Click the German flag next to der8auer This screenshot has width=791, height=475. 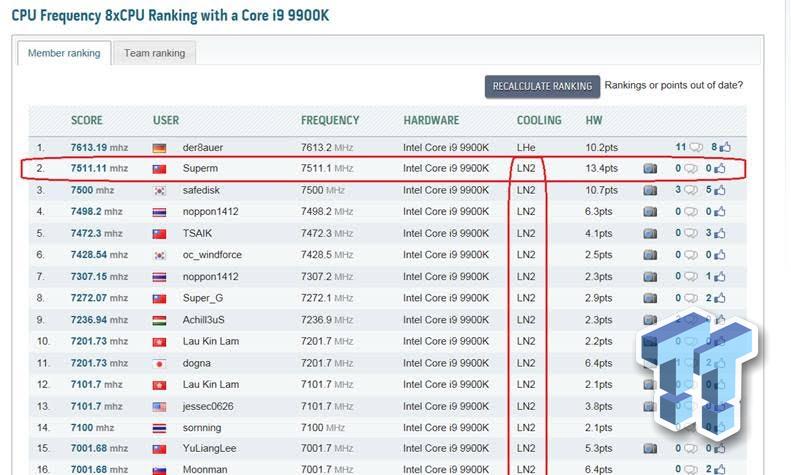pos(159,148)
